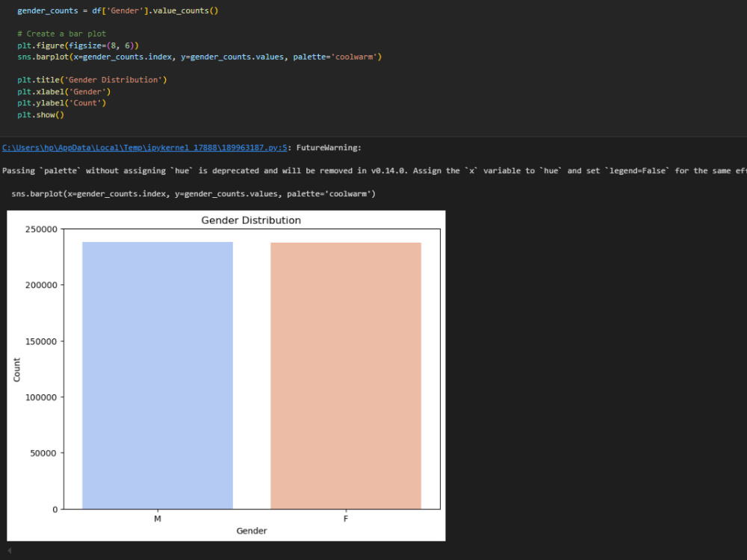The image size is (747, 560).
Task: Click the 150000 y-axis tick value
Action: point(41,341)
